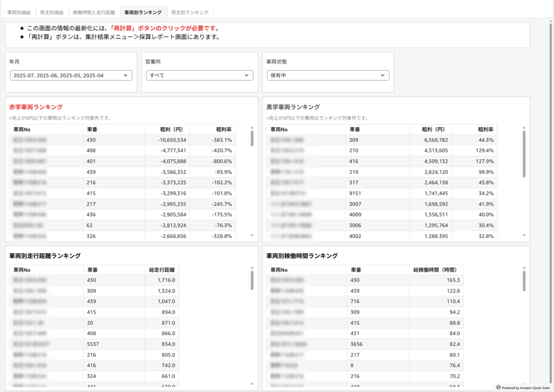Click scroll-up arrow in 車両別稼働時間ランキング table

[524, 268]
